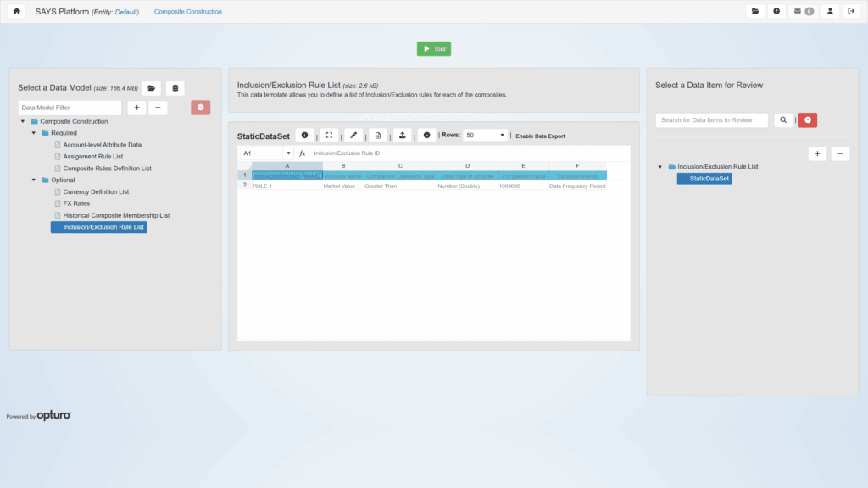Select FX Rates in the data model tree
Image resolution: width=868 pixels, height=488 pixels.
point(76,203)
